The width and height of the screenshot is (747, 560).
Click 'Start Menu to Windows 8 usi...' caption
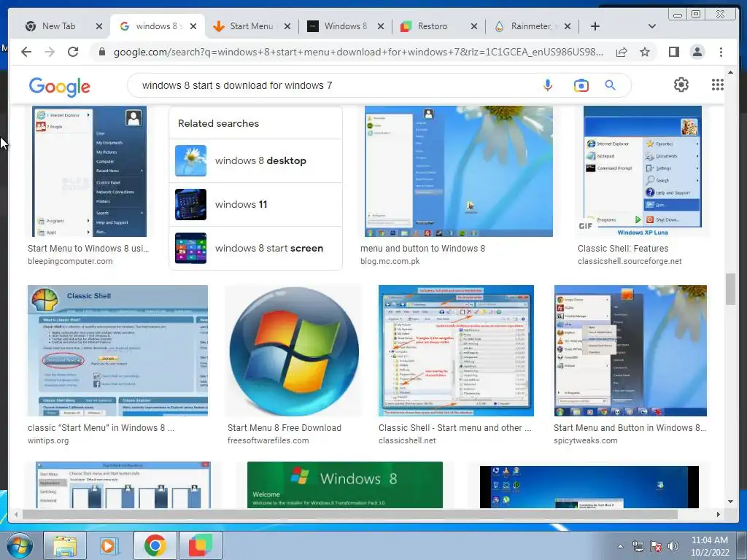pyautogui.click(x=88, y=248)
